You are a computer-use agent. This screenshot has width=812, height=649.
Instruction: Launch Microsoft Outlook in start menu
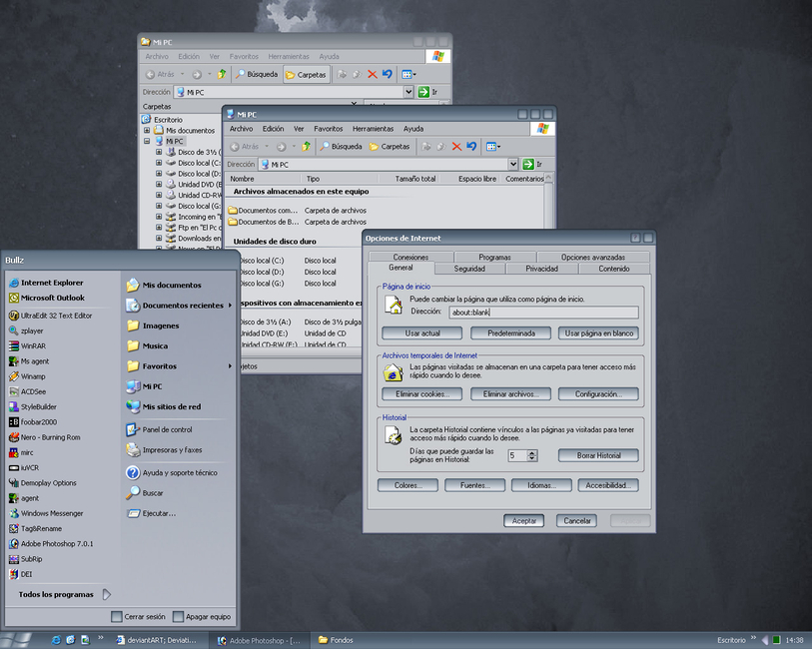47,299
